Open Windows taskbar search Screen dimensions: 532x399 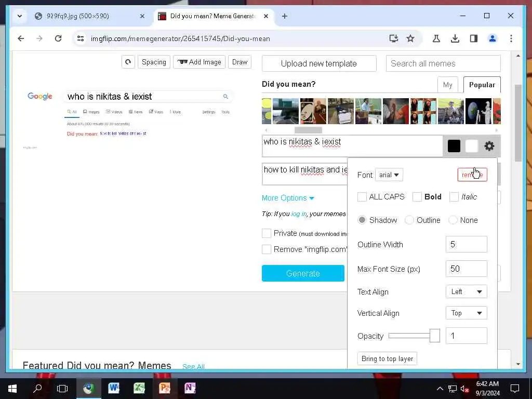point(37,389)
